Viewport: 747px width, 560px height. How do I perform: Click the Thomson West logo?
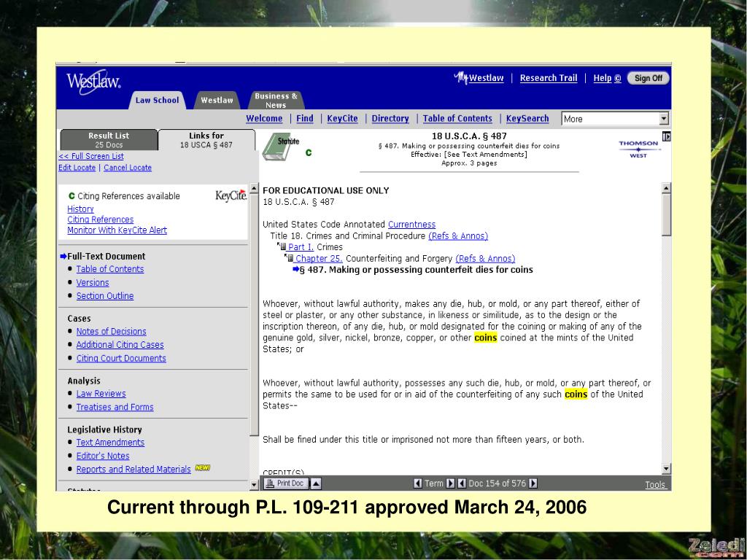point(638,149)
